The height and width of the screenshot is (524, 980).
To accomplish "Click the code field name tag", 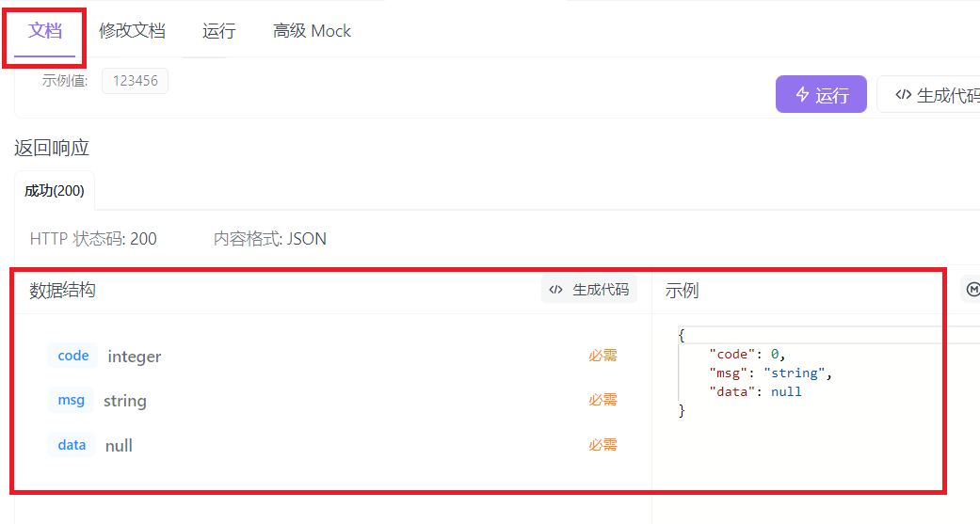I will 73,356.
